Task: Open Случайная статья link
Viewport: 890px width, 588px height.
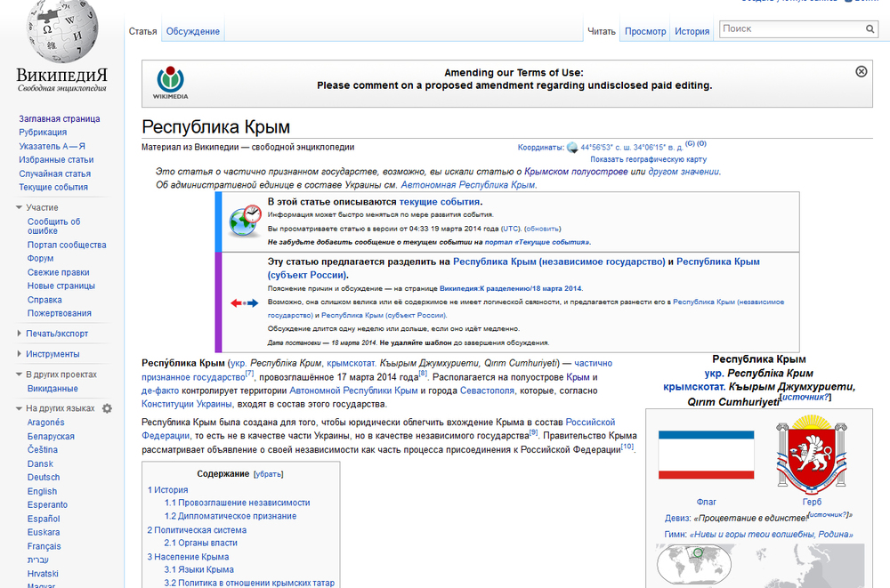Action: coord(55,173)
